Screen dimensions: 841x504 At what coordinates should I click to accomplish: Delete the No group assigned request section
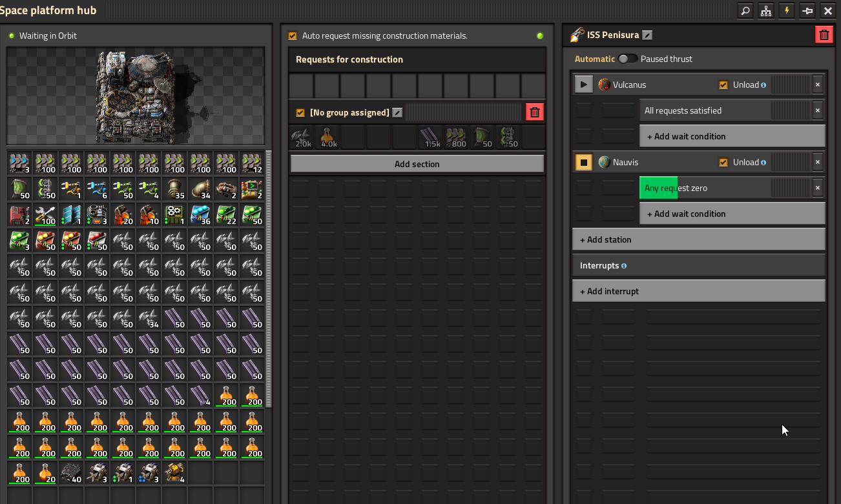click(534, 112)
